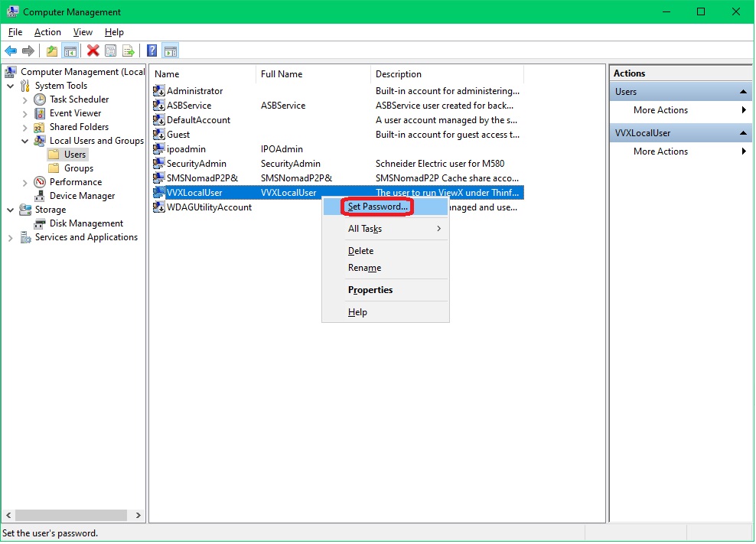Screen dimensions: 756x544
Task: Open the File menu
Action: tap(15, 32)
